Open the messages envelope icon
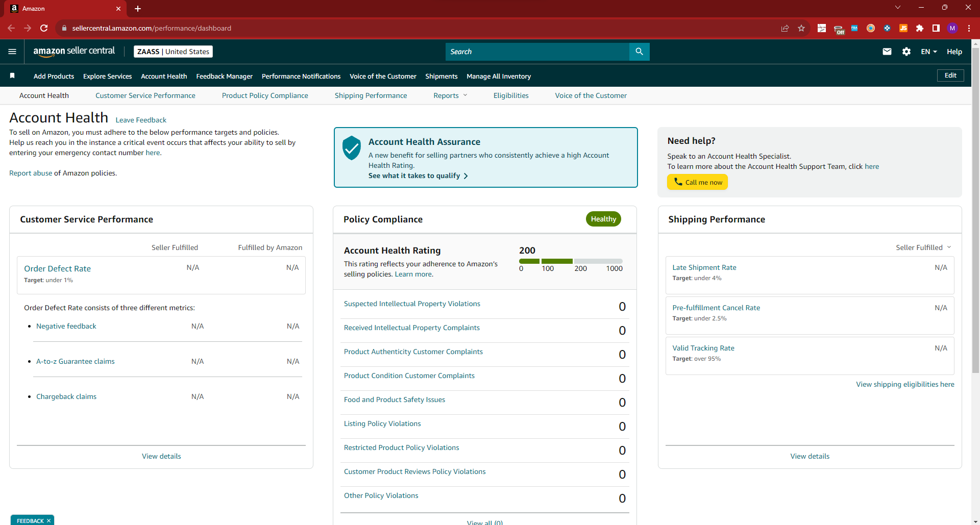This screenshot has width=980, height=525. (887, 52)
